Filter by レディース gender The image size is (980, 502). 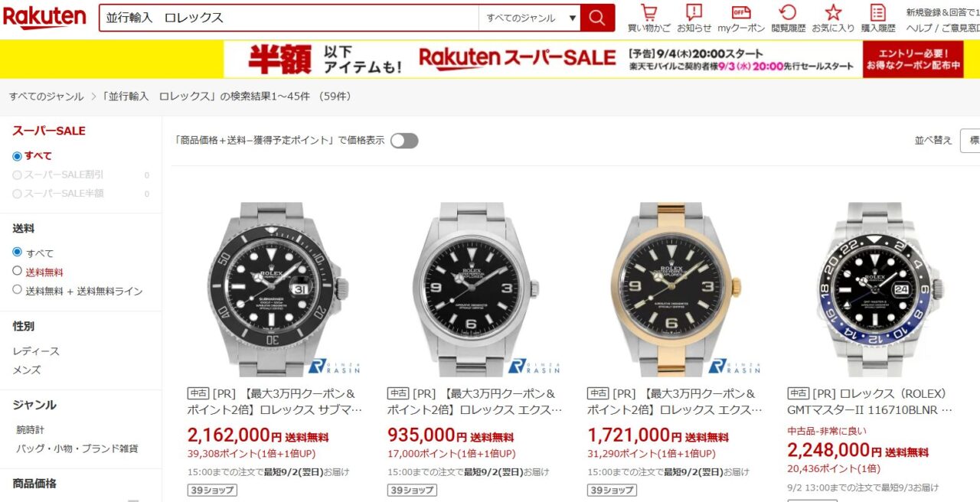coord(36,351)
